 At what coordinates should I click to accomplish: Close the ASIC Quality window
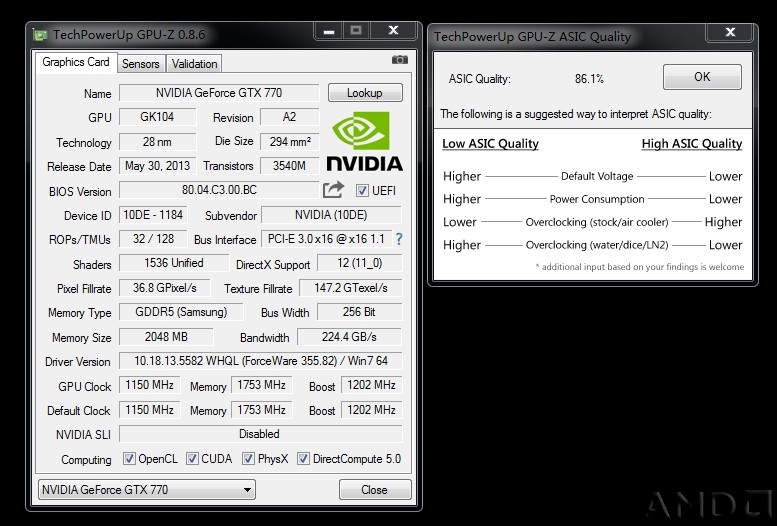[730, 32]
